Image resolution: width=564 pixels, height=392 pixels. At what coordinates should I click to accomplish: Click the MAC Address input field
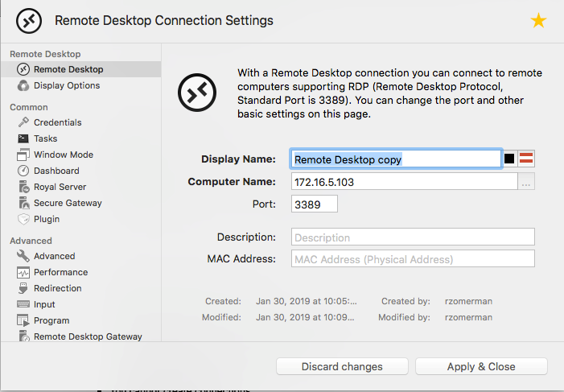[x=413, y=259]
